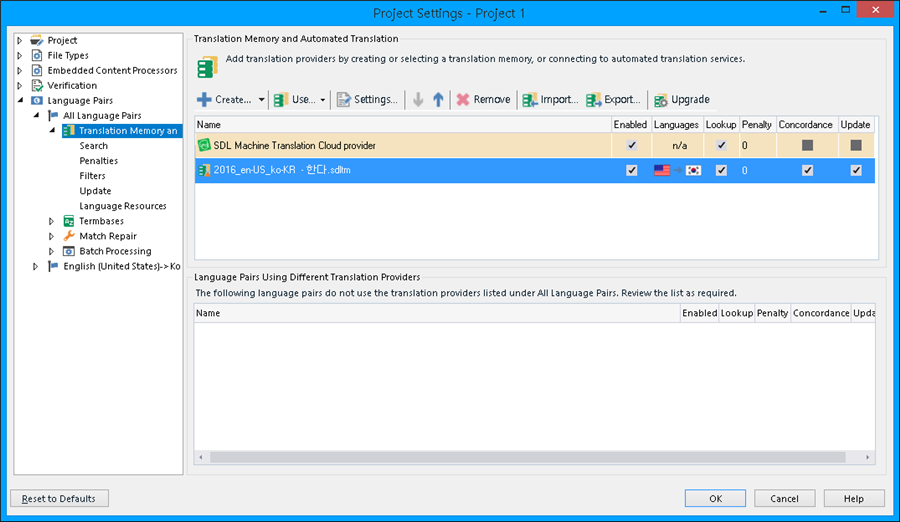Expand the Project tree node
This screenshot has width=900, height=522.
[x=20, y=40]
